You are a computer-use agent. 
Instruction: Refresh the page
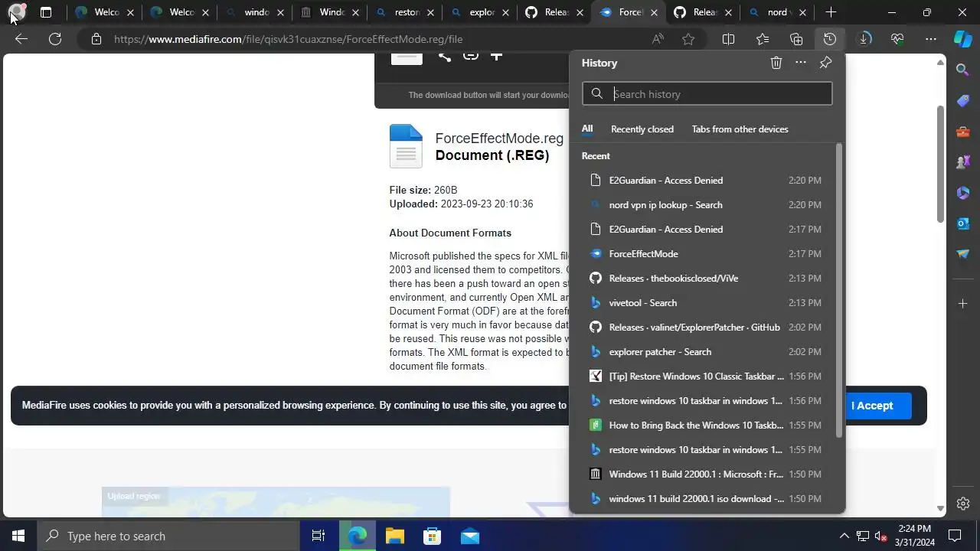point(55,39)
